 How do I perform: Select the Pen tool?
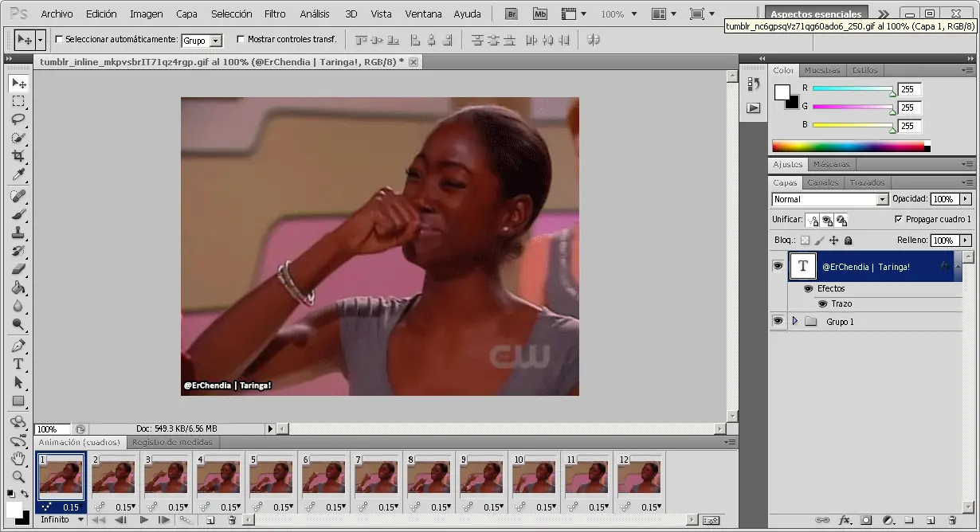tap(18, 346)
